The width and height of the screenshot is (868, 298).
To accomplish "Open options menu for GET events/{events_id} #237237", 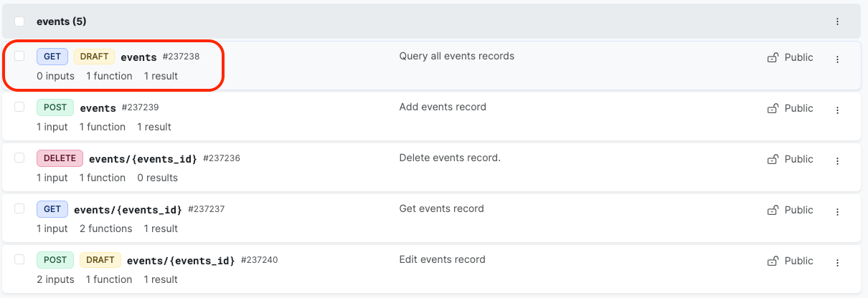I will tap(837, 212).
